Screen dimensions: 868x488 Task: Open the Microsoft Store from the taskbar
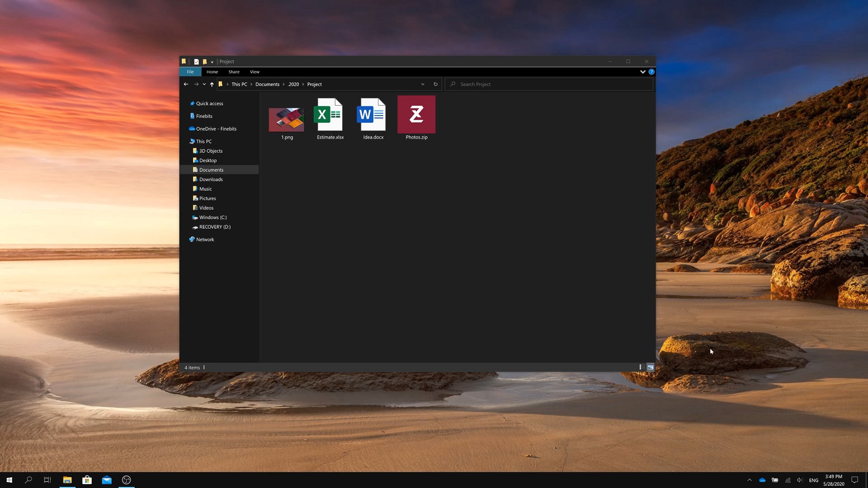click(x=87, y=480)
